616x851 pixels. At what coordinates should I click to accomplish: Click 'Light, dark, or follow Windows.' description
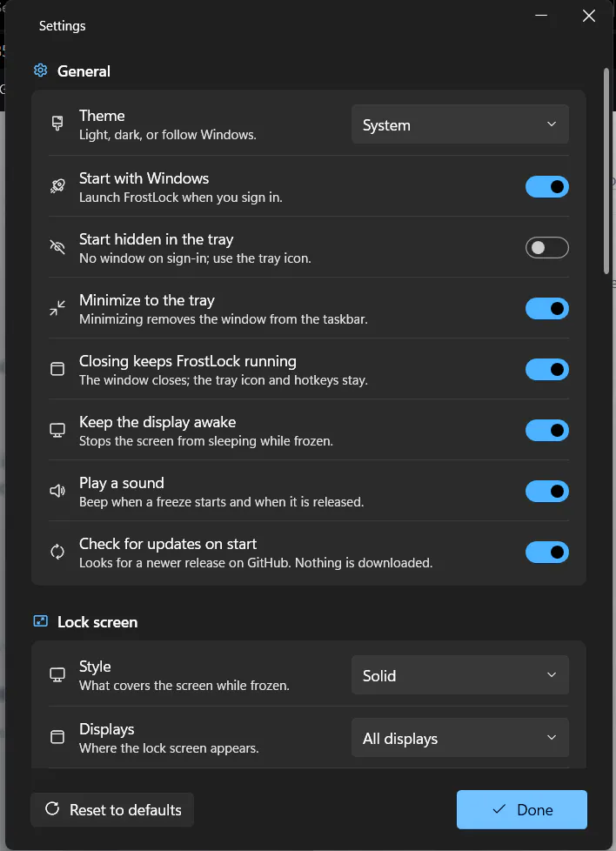click(x=168, y=135)
